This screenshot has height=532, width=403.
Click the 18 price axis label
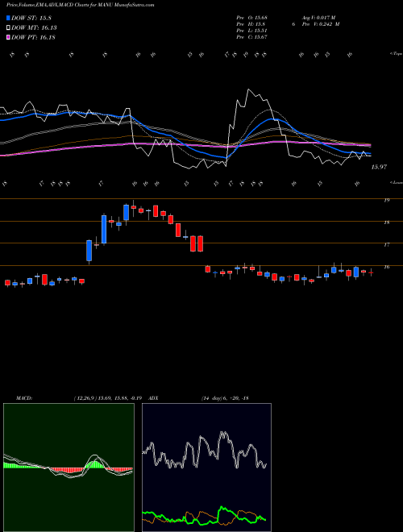(x=386, y=222)
